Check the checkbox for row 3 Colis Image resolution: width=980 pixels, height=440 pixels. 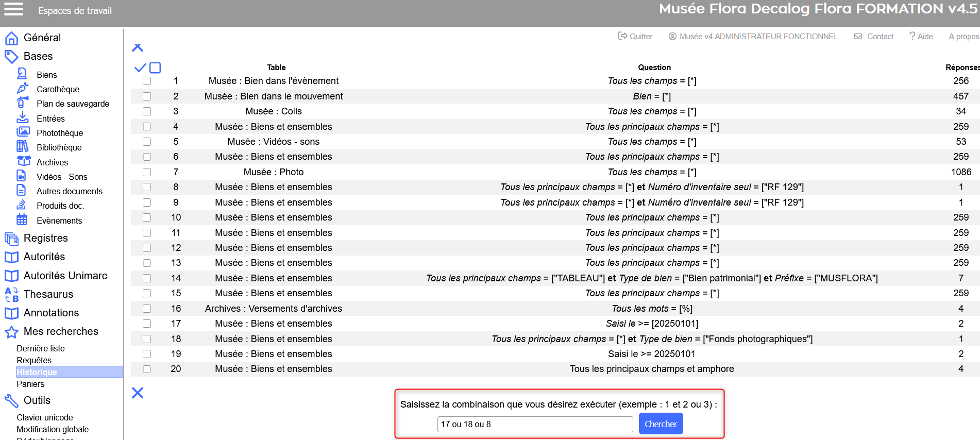click(x=147, y=111)
